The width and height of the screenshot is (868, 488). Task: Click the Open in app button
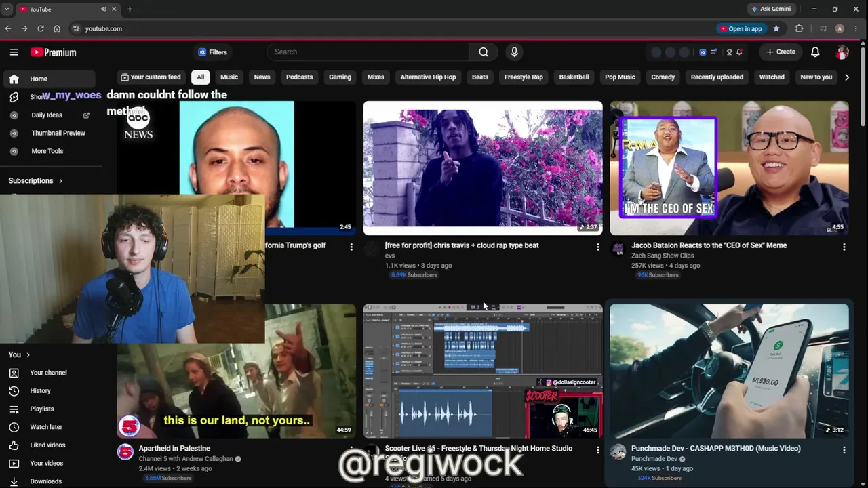741,28
